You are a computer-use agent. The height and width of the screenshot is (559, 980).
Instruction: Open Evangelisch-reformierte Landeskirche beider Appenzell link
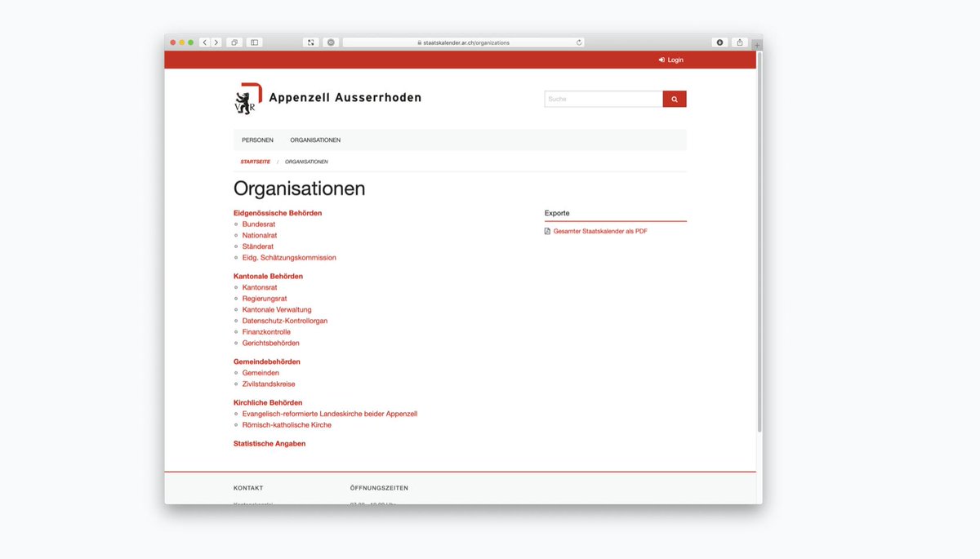coord(330,414)
